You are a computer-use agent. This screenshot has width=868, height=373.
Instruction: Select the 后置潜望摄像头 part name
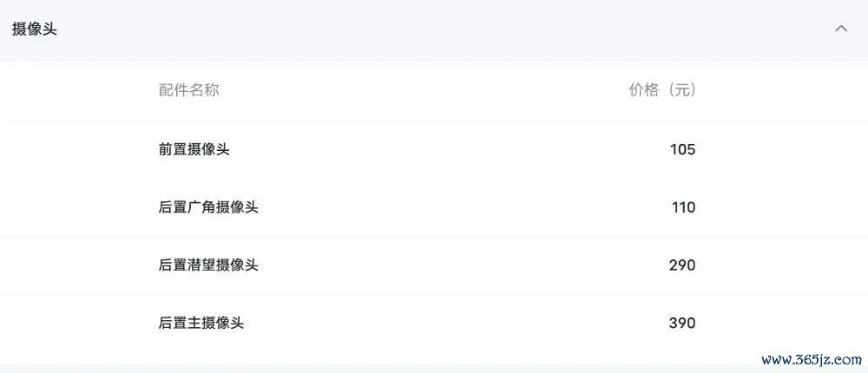coord(208,265)
